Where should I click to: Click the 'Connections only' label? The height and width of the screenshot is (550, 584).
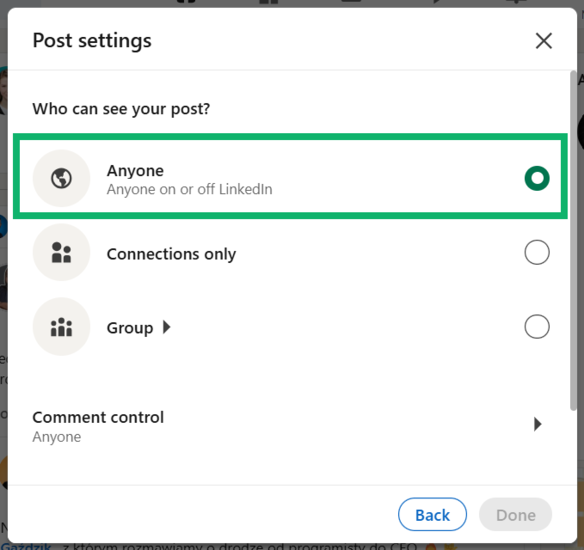coord(171,254)
